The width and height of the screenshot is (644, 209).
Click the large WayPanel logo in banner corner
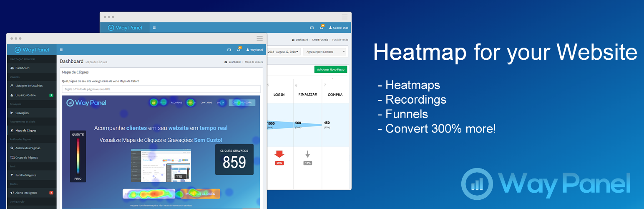click(546, 183)
